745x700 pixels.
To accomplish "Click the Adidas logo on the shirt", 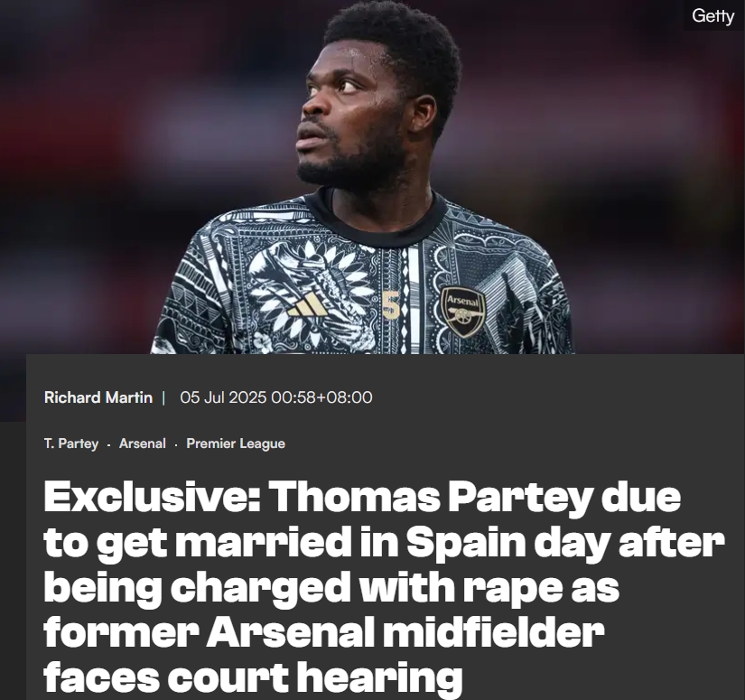I will click(308, 303).
